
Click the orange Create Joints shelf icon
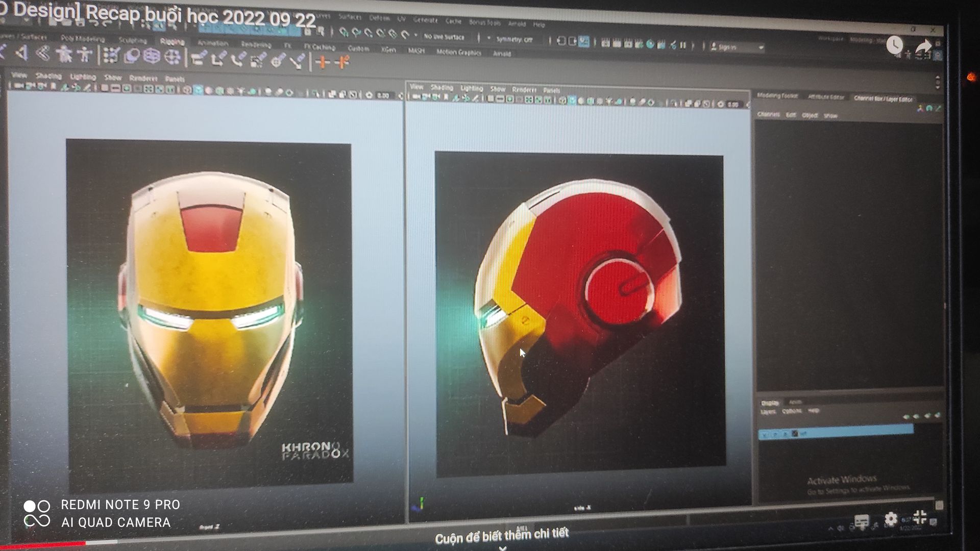[x=322, y=62]
